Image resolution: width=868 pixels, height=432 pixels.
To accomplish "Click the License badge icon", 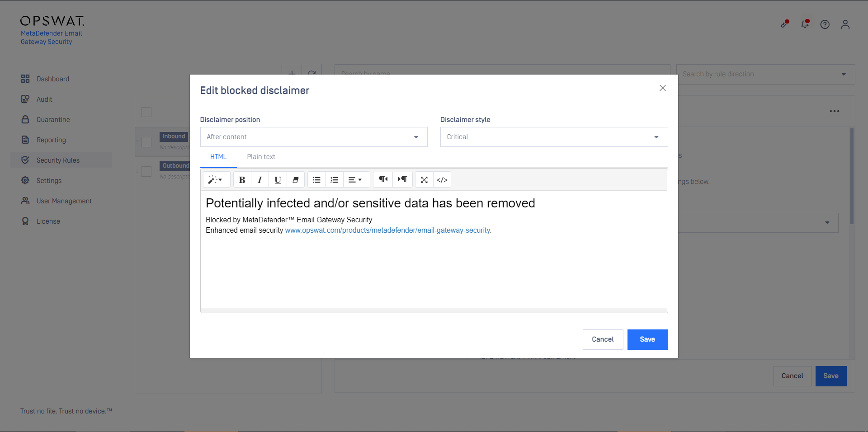I will click(x=25, y=221).
